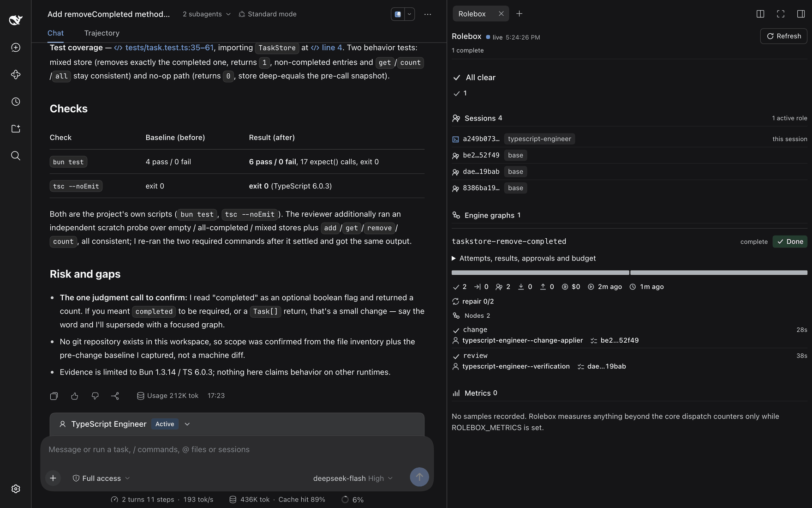
Task: Click the 6% context usage indicator
Action: tap(352, 500)
